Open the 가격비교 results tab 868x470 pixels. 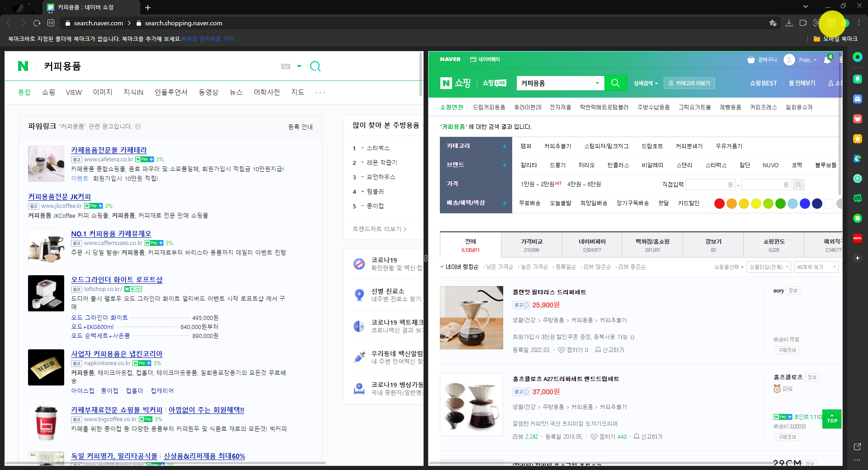(531, 245)
